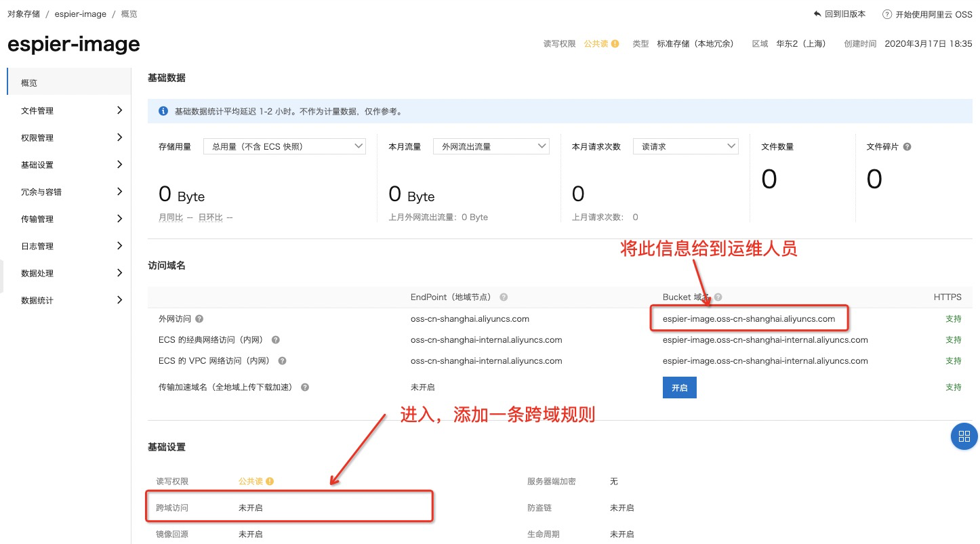The image size is (980, 544).
Task: Open 开始使用阿里云 OSS help link
Action: pos(927,14)
